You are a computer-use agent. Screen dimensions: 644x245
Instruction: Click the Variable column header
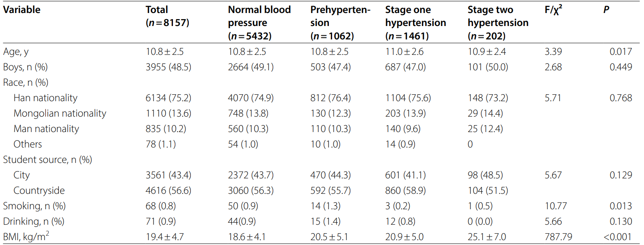click(22, 10)
